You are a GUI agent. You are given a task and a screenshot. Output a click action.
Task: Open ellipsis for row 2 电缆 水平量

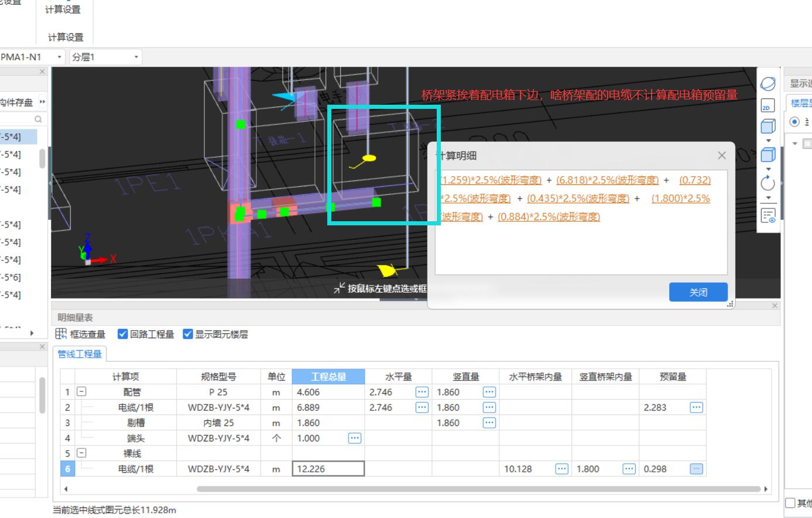pos(422,407)
